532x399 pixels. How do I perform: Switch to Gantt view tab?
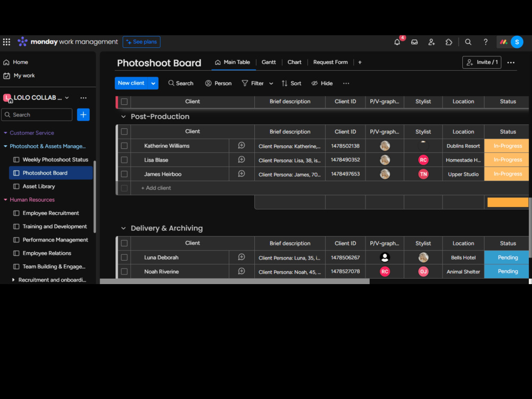tap(269, 62)
